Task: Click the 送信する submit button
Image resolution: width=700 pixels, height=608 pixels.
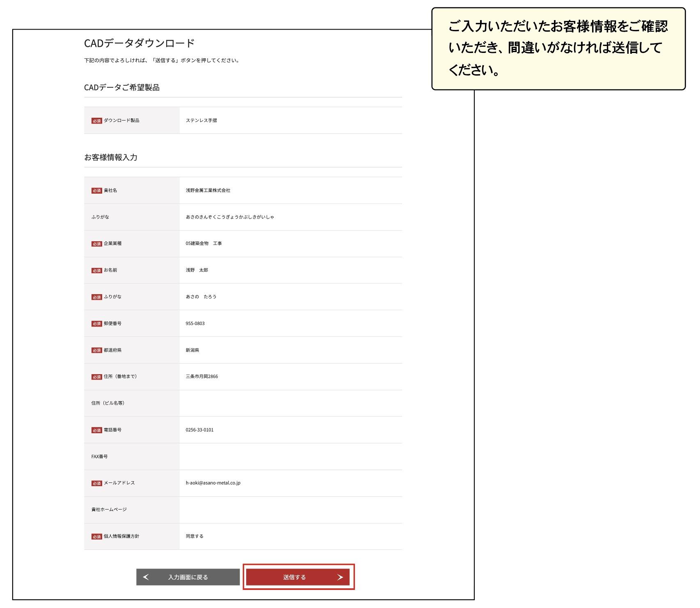Action: 298,577
